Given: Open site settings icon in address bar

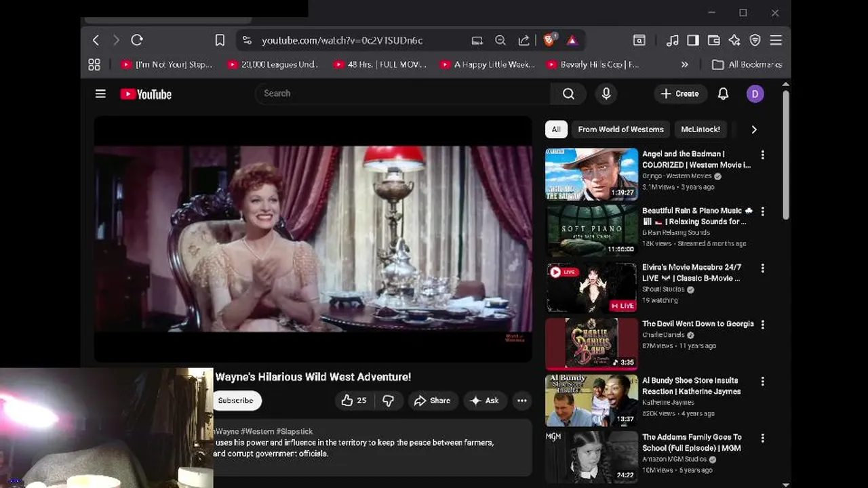Looking at the screenshot, I should pos(247,41).
